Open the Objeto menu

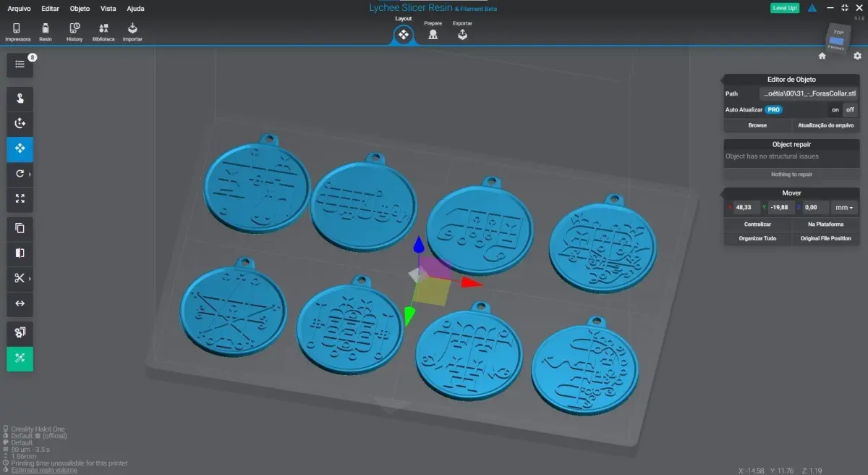pos(80,9)
